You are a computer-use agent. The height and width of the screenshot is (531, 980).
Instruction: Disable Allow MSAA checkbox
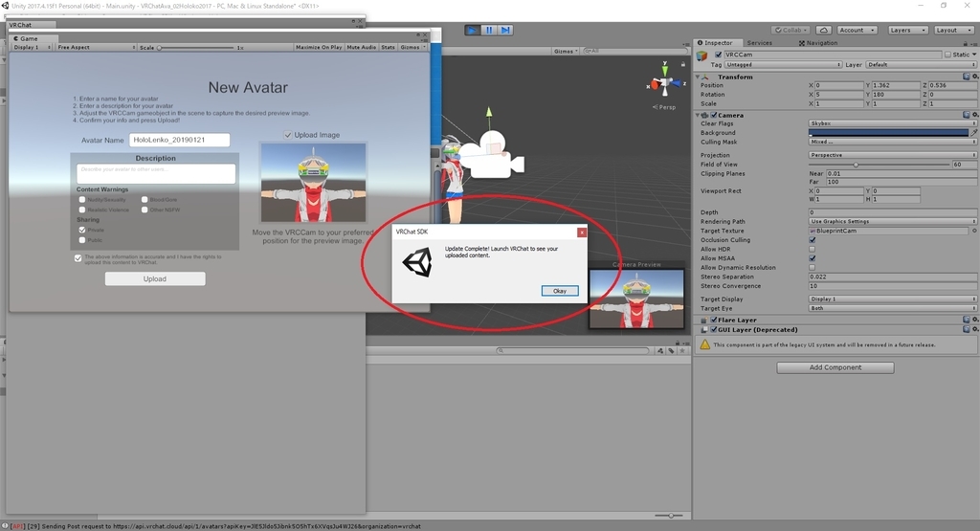(x=813, y=258)
